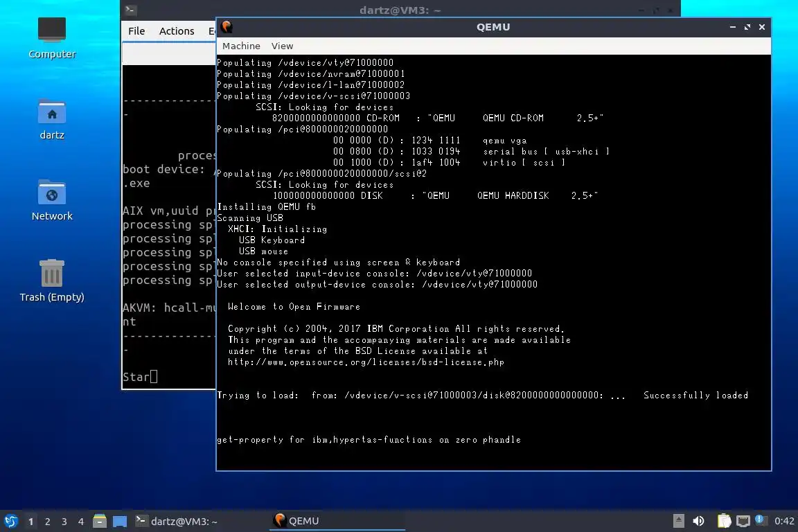Open the Machine menu in QEMU

(241, 46)
